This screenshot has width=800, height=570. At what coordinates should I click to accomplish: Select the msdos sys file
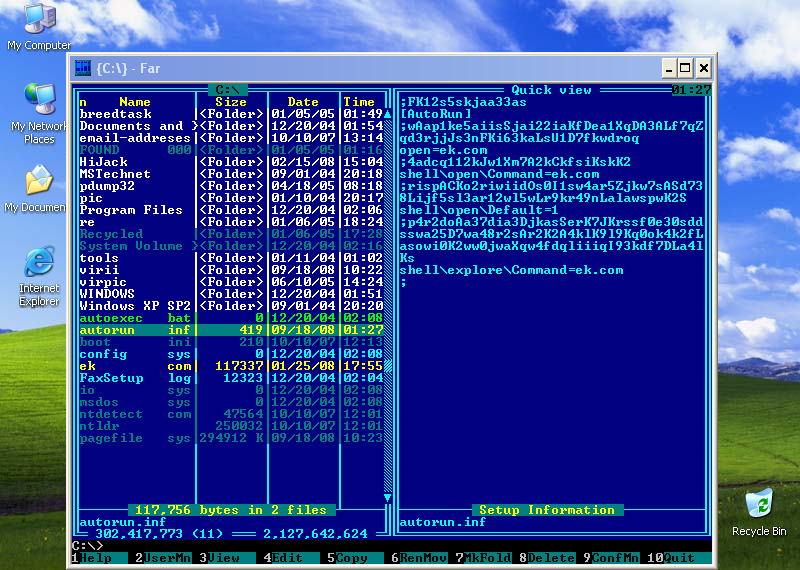pos(231,402)
